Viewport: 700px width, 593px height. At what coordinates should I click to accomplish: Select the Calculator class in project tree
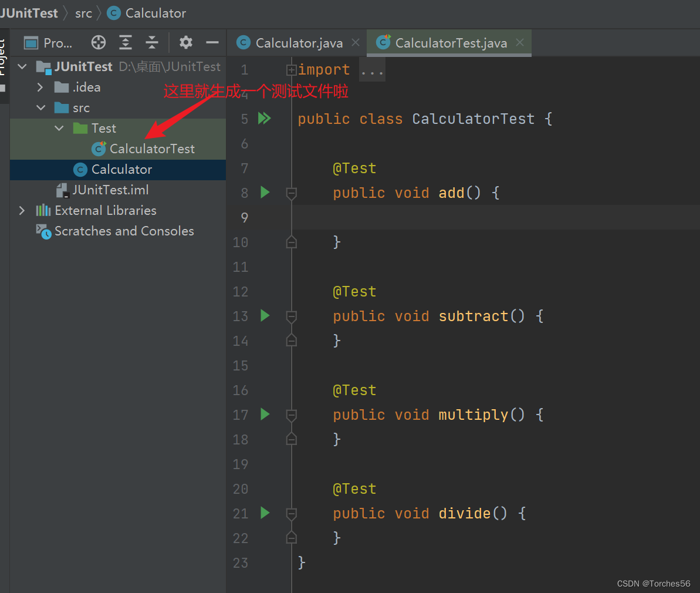click(118, 169)
